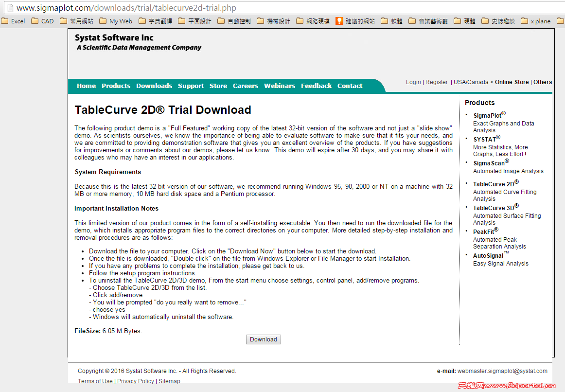Open the x plane bookmark folder
Screen dimensions: 565x392
tap(536, 21)
